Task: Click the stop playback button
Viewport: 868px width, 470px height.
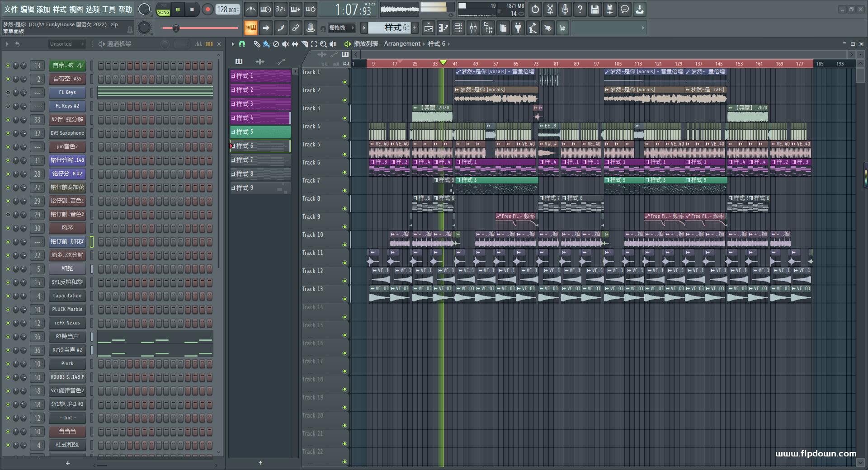Action: 192,9
